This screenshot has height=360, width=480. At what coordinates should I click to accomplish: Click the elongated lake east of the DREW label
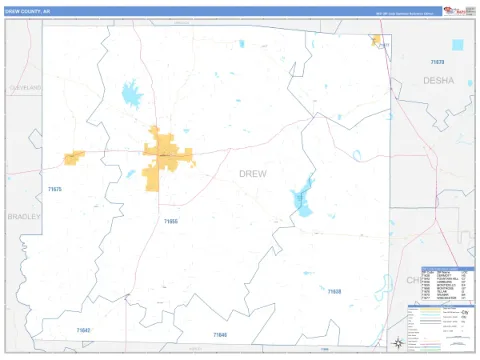click(302, 198)
